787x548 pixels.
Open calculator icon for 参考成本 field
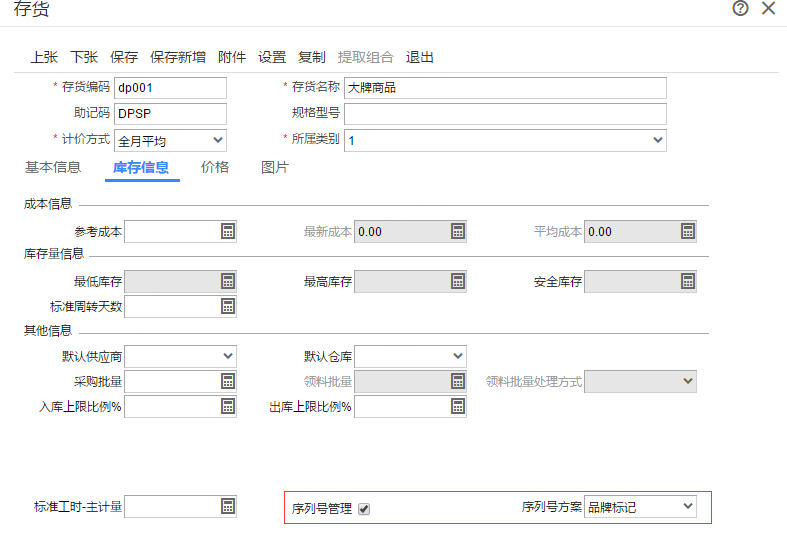228,232
